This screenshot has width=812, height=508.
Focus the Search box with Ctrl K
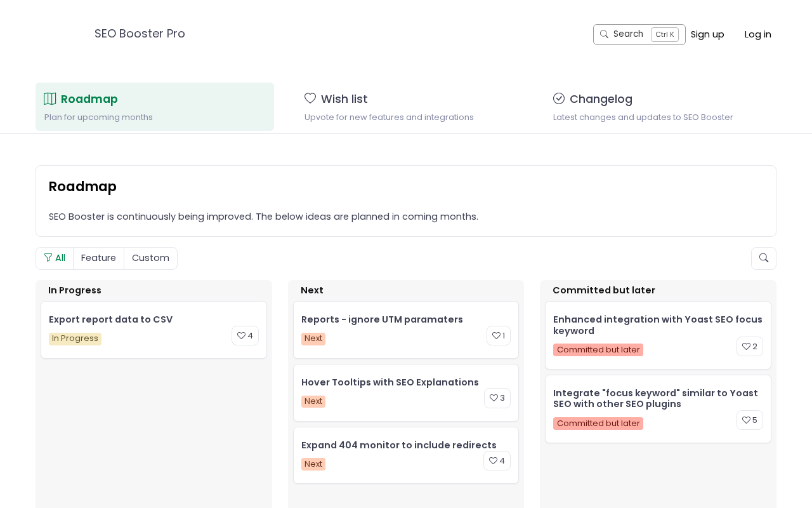[639, 34]
